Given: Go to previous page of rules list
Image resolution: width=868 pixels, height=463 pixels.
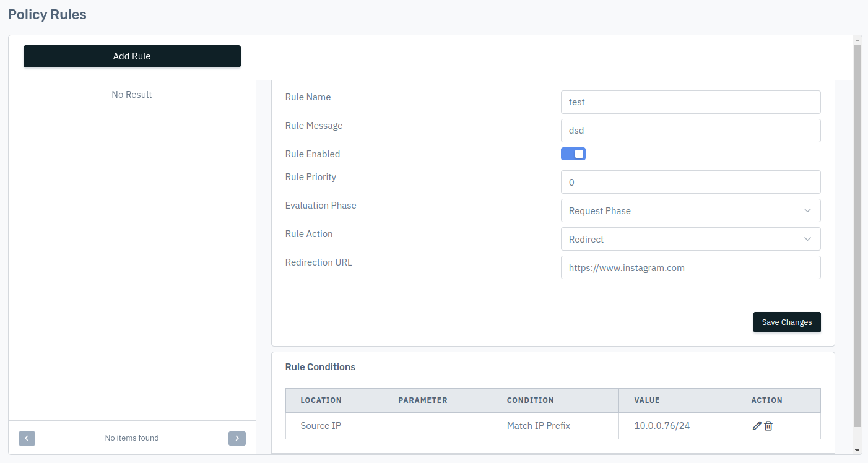Looking at the screenshot, I should click(27, 438).
